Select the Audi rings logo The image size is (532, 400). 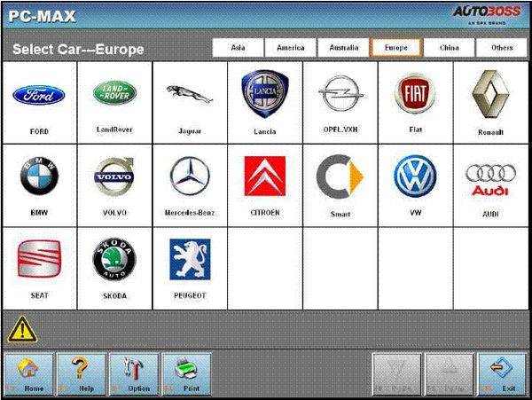[490, 176]
